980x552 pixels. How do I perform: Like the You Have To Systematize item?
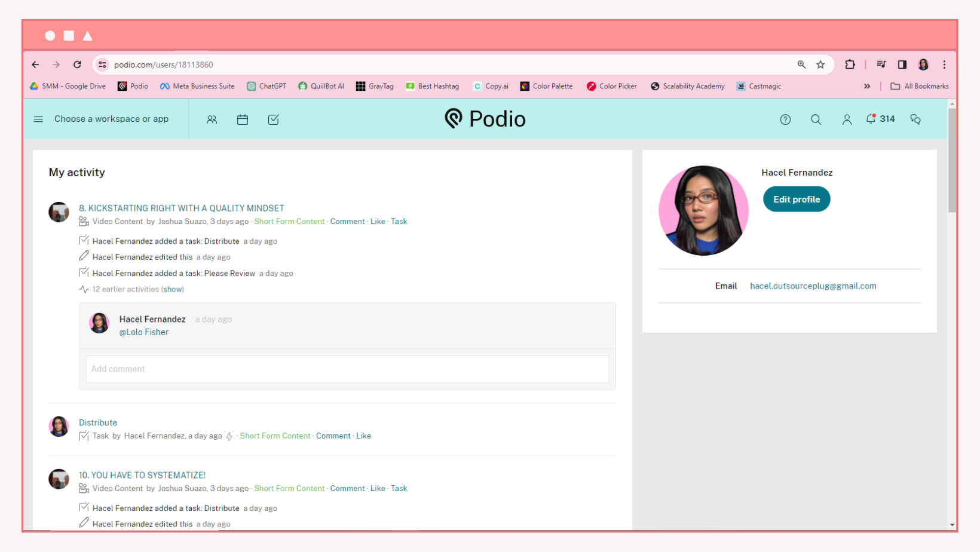tap(378, 489)
